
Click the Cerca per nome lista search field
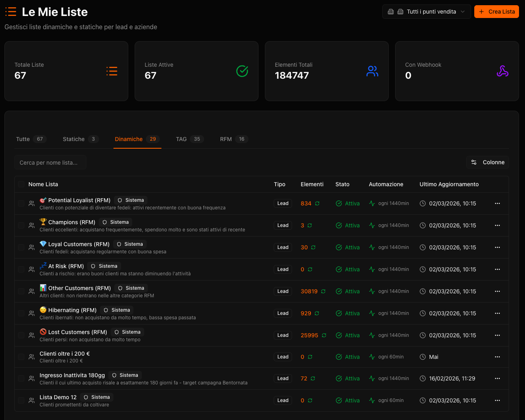50,162
